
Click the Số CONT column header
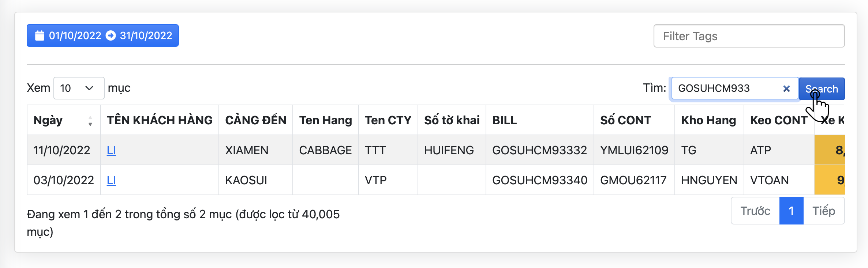coord(625,120)
